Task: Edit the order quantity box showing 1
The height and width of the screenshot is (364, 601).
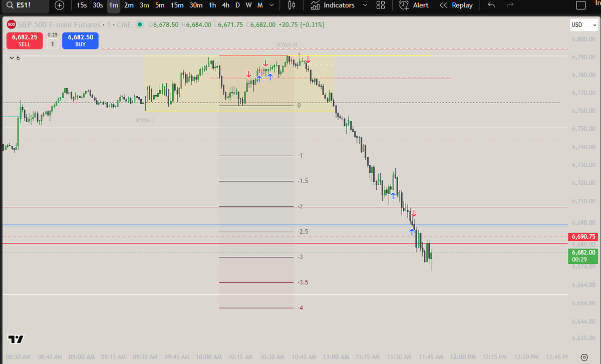Action: (x=52, y=44)
